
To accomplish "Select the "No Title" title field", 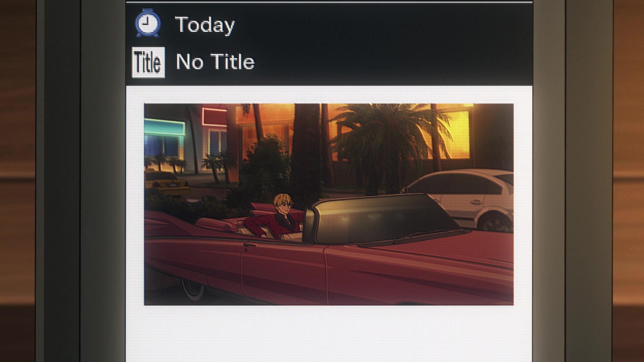I will point(215,62).
